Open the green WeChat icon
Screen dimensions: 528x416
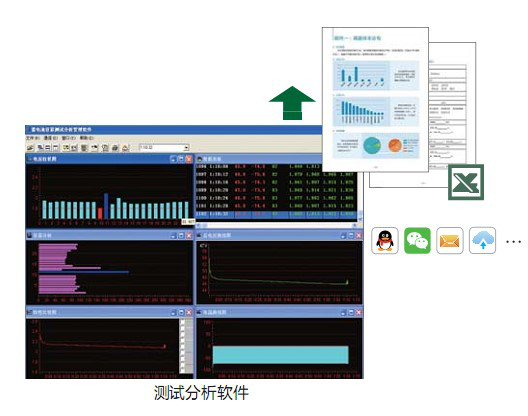coord(417,241)
